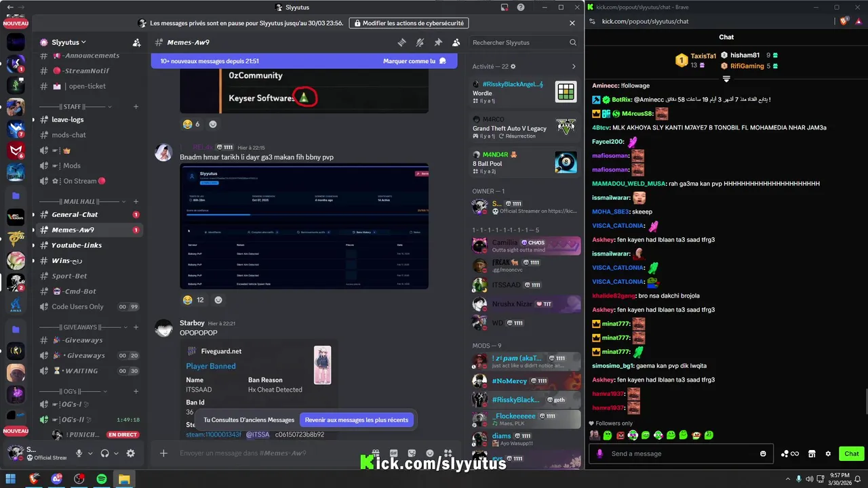Image resolution: width=868 pixels, height=488 pixels.
Task: Toggle headphone deafen in user panel
Action: 105,453
